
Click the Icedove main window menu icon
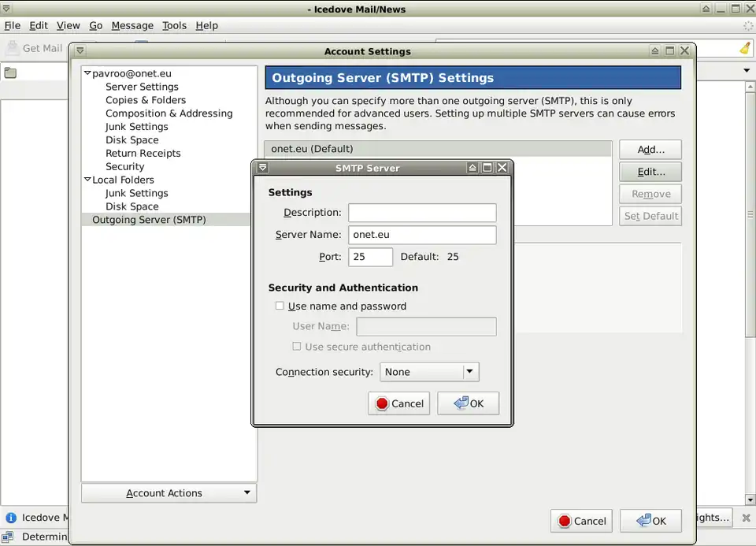(6, 9)
